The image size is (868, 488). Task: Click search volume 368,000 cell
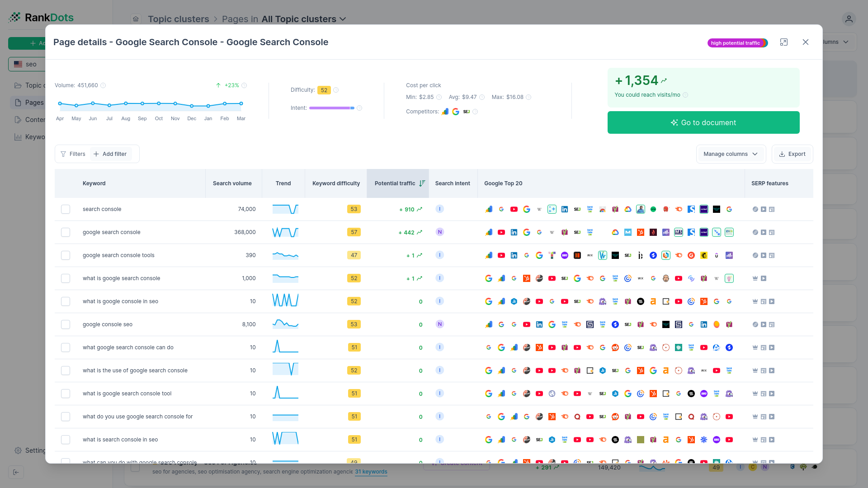[x=245, y=232]
